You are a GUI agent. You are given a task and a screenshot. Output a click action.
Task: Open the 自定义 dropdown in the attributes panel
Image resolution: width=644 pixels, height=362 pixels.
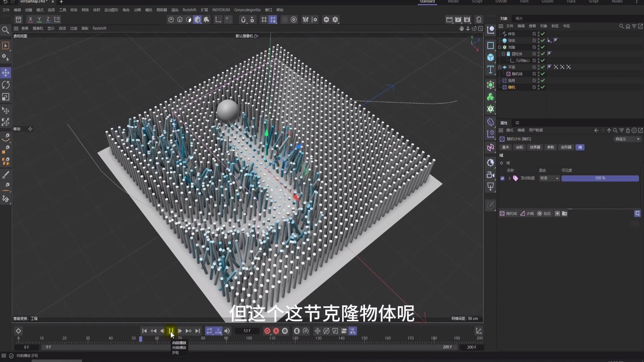tap(627, 139)
